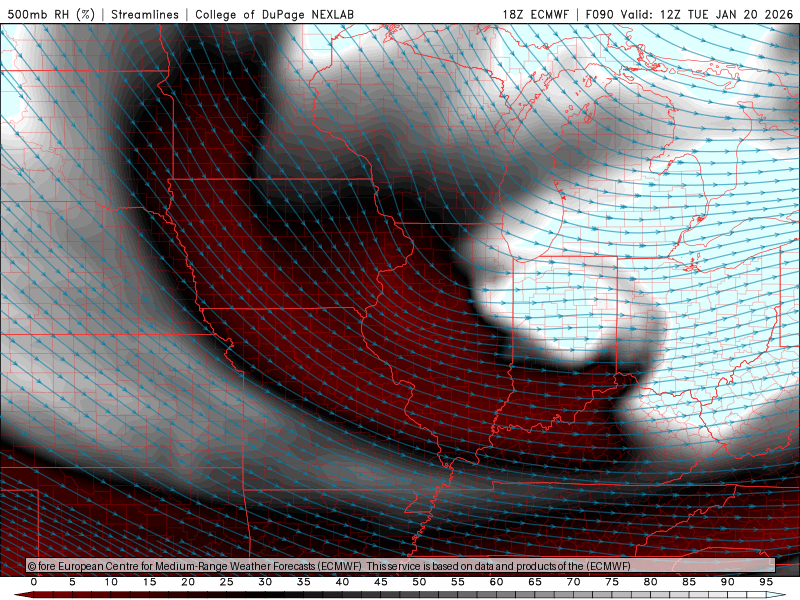Click the "25" color scale label

227,582
